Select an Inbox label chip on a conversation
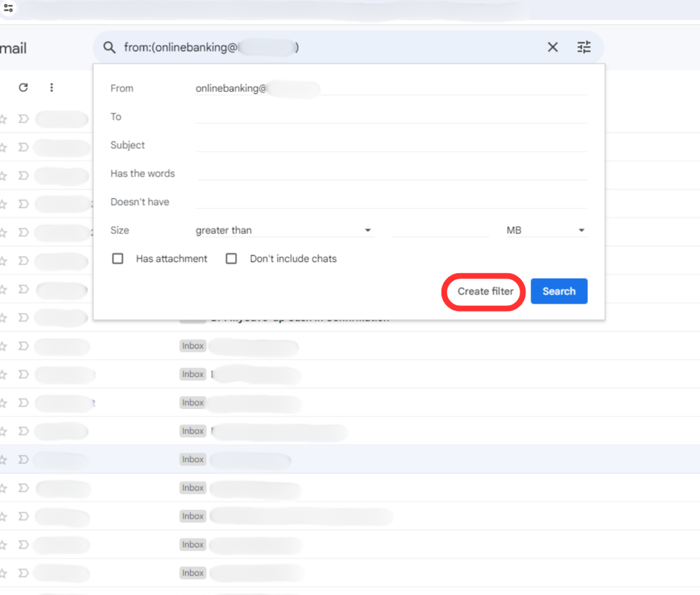This screenshot has width=700, height=595. tap(192, 345)
